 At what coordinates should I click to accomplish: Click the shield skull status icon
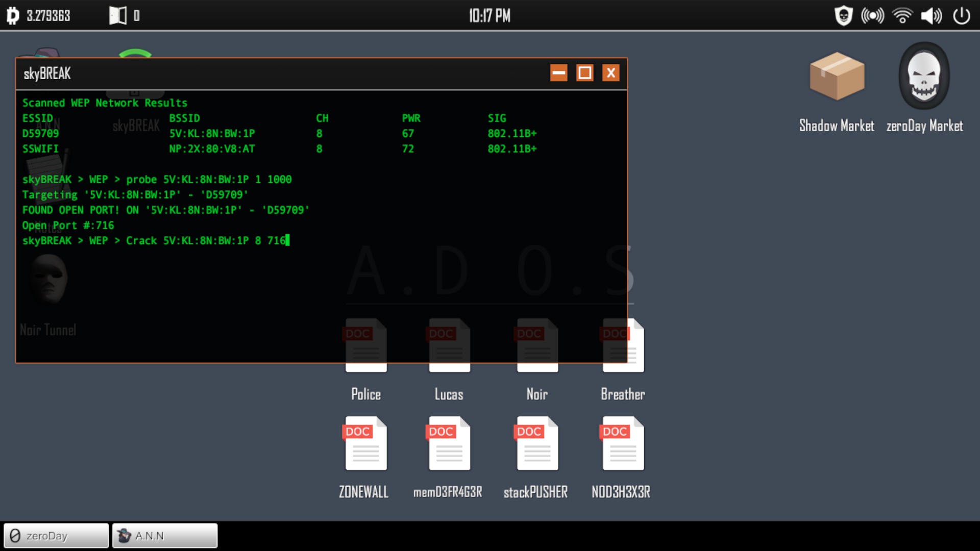[x=843, y=16]
